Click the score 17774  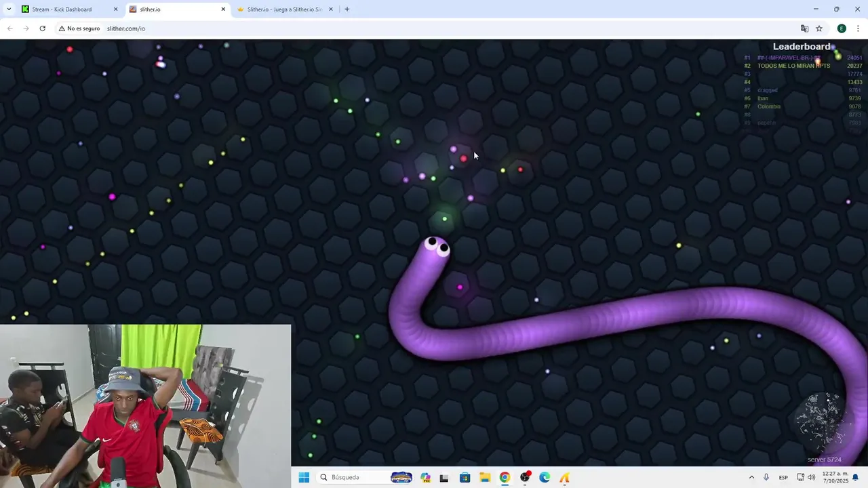854,74
